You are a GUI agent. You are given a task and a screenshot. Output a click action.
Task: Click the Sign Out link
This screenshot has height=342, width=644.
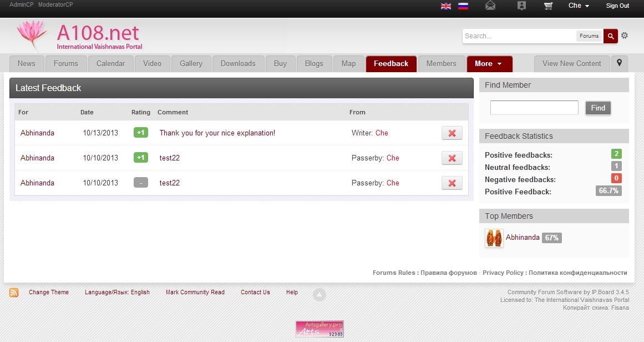coord(617,6)
